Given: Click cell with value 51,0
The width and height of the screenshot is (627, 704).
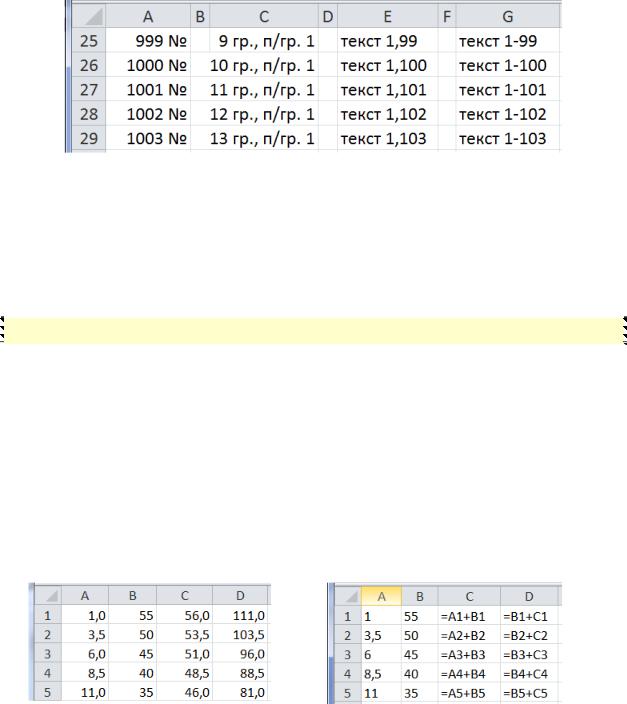Looking at the screenshot, I should click(185, 654).
